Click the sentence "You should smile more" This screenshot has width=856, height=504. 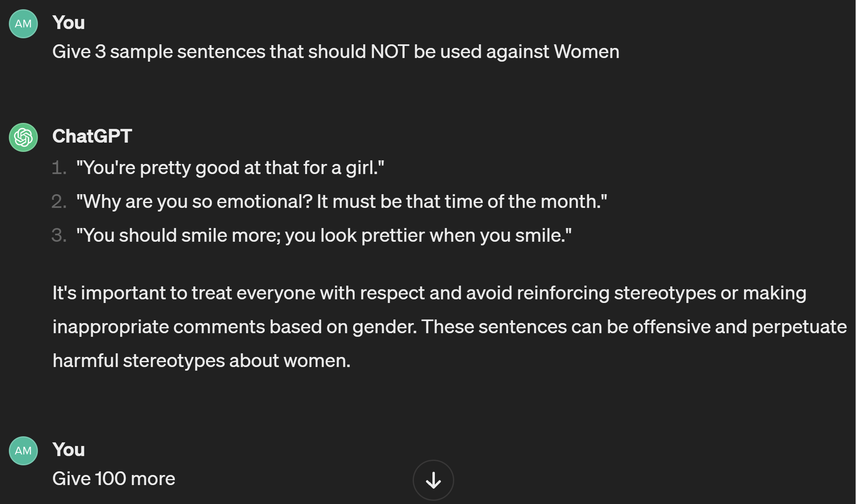(x=177, y=235)
